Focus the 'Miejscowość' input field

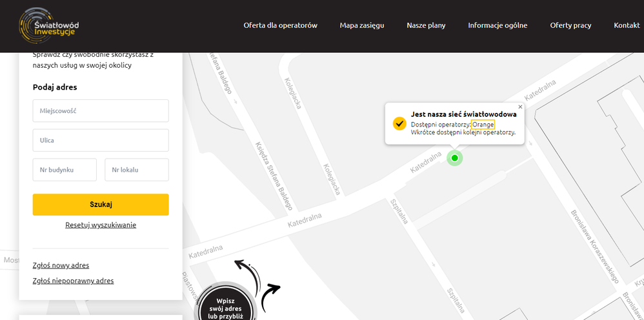(x=101, y=111)
